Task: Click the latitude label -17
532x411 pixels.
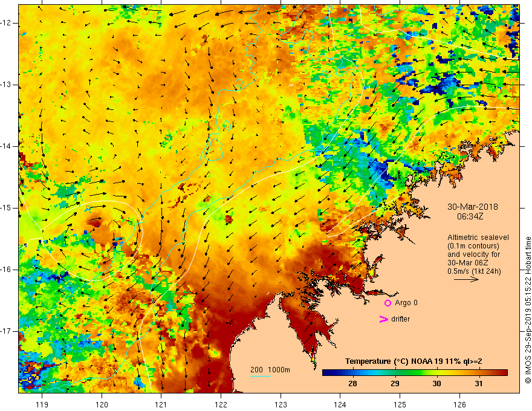Action: (x=6, y=331)
